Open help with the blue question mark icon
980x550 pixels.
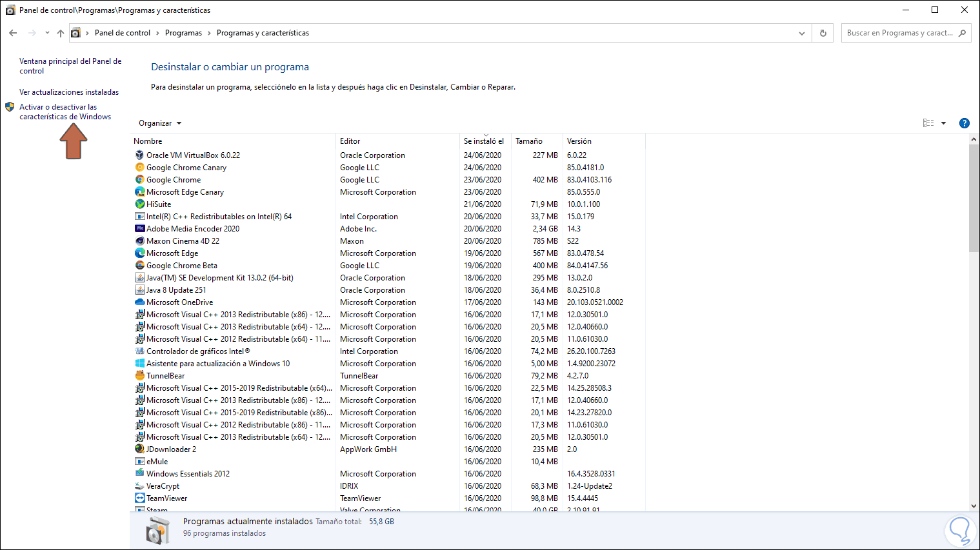point(965,123)
